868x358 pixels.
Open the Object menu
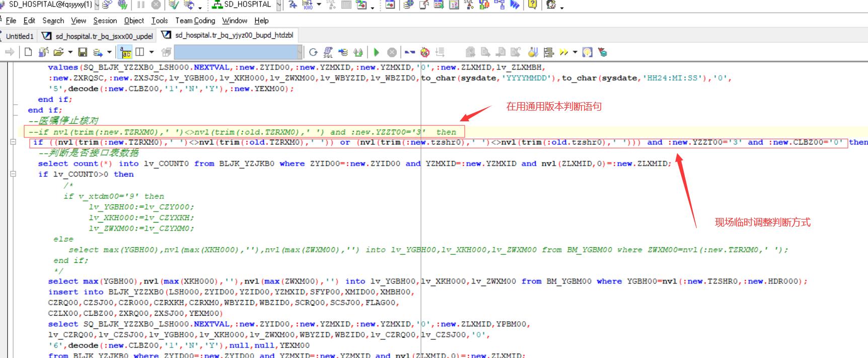(x=134, y=21)
